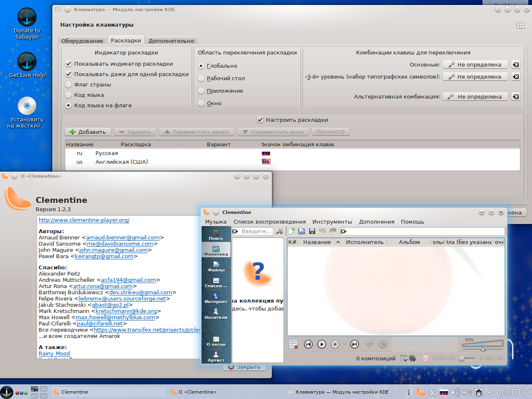Sort playlist by Исполнитель column header
The height and width of the screenshot is (399, 532).
tap(365, 242)
